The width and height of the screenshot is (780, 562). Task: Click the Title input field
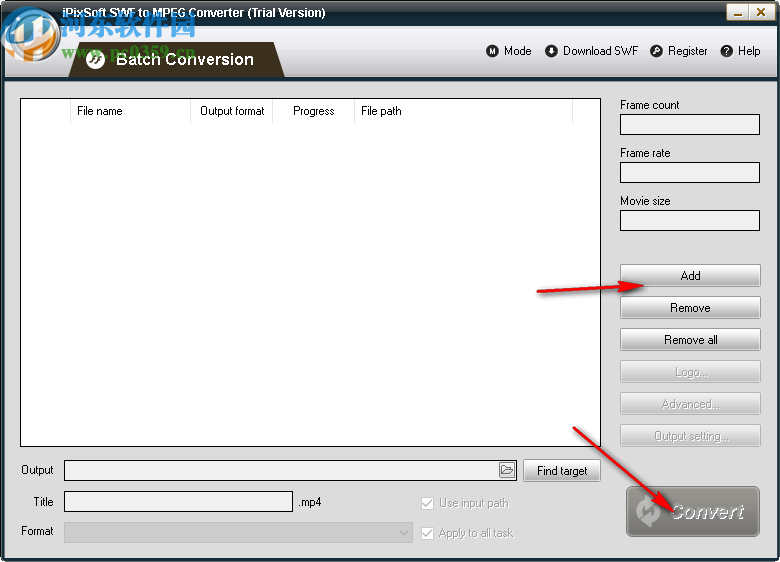coord(178,501)
